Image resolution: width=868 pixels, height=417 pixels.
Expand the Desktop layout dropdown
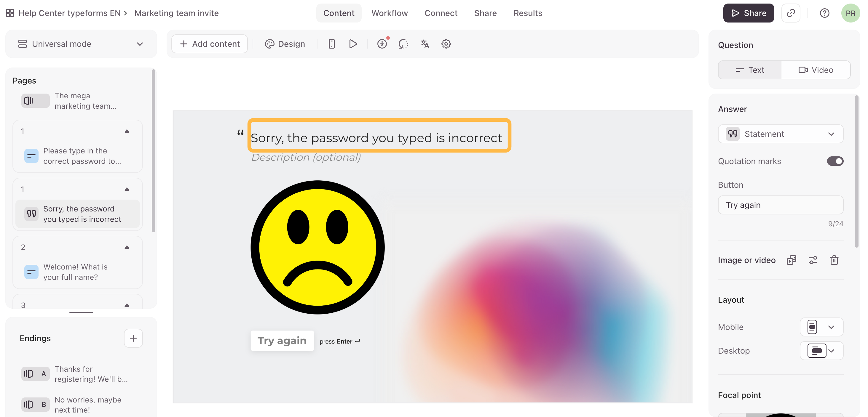[821, 351]
